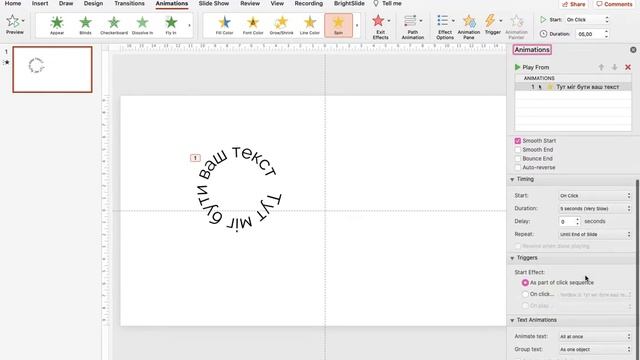The height and width of the screenshot is (360, 640).
Task: Apply the Appear entrance effect
Action: [x=57, y=25]
